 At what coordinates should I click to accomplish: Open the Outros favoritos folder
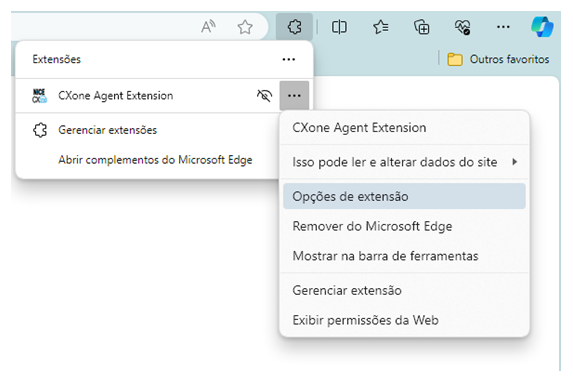tap(498, 59)
